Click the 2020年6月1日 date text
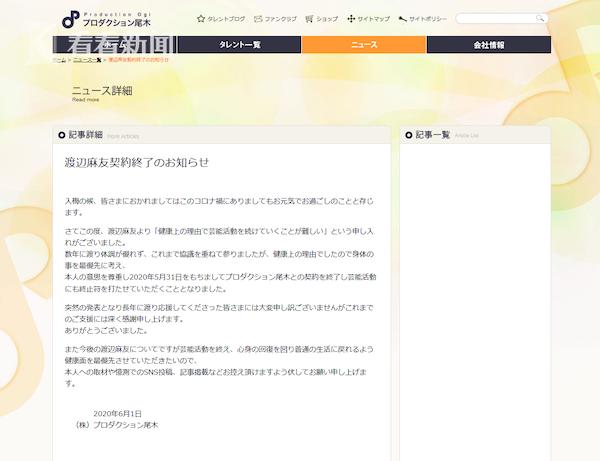The width and height of the screenshot is (600, 461). pyautogui.click(x=117, y=414)
